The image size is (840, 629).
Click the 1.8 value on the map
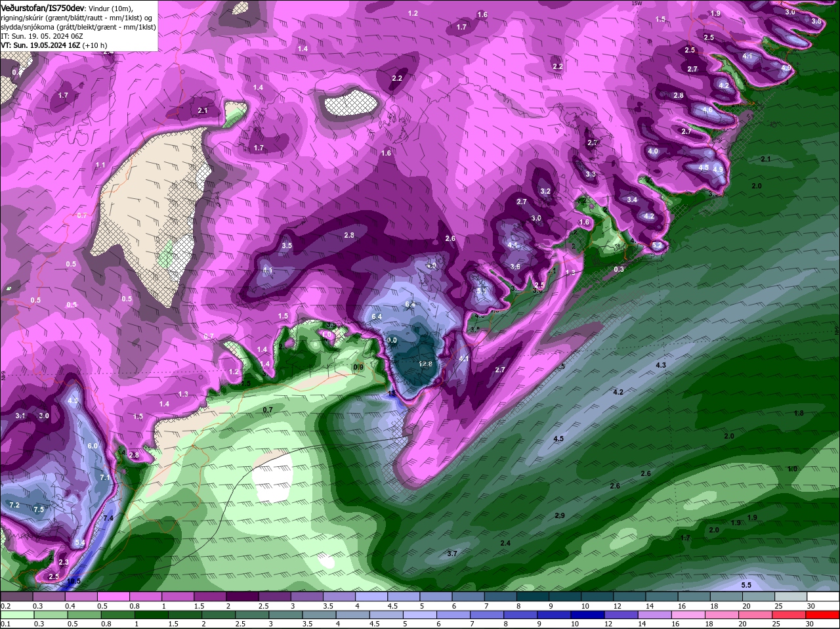(x=799, y=413)
